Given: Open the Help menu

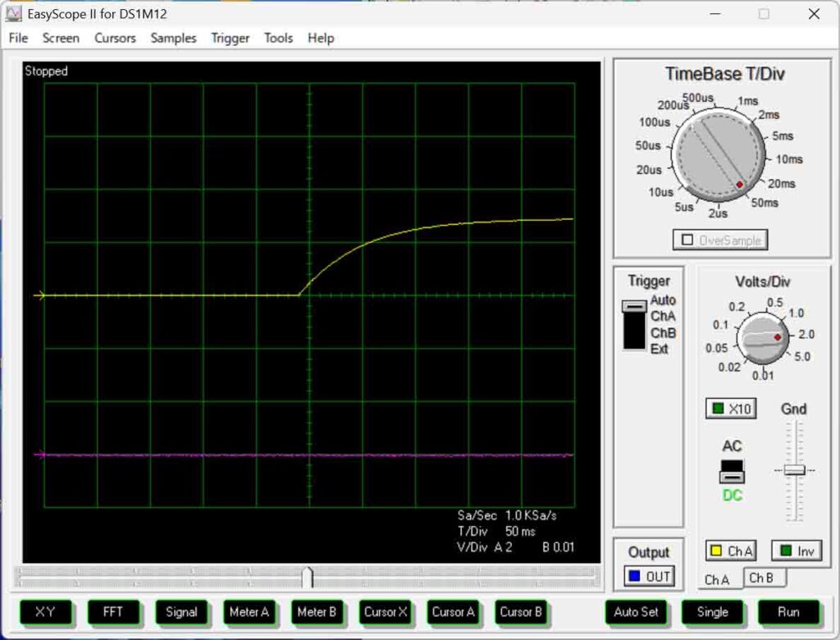Looking at the screenshot, I should pos(321,38).
